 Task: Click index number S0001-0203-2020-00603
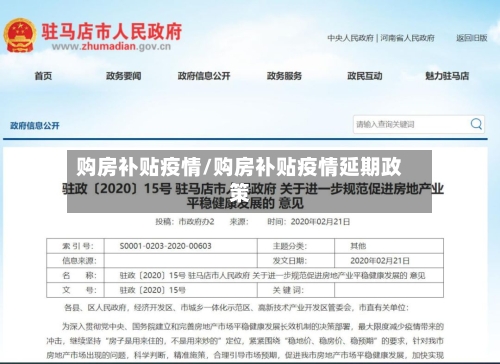[x=166, y=246]
